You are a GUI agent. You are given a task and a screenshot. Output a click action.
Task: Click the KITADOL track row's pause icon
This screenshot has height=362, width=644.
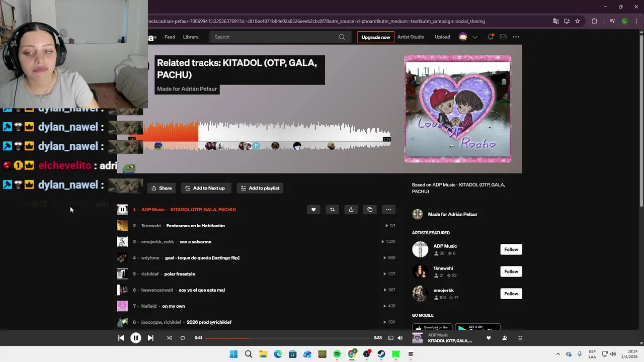click(x=122, y=210)
